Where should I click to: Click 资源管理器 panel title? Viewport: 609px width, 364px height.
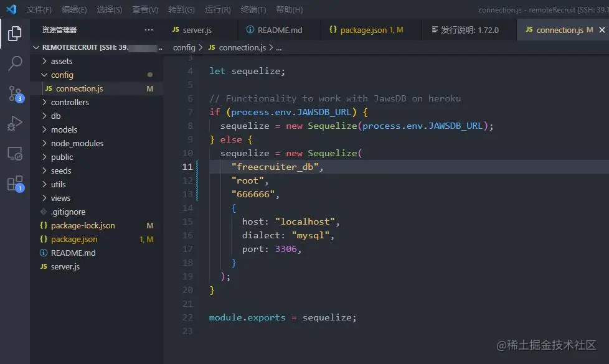click(x=59, y=30)
